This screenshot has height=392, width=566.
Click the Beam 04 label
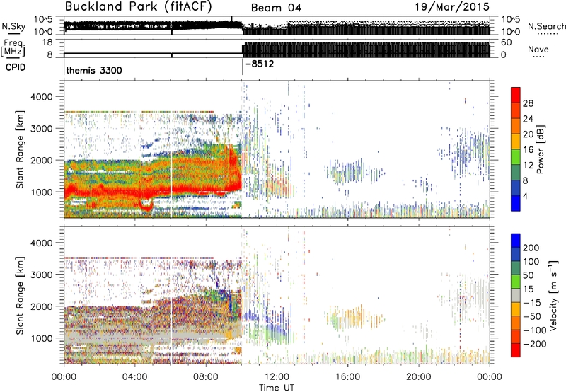pyautogui.click(x=276, y=8)
